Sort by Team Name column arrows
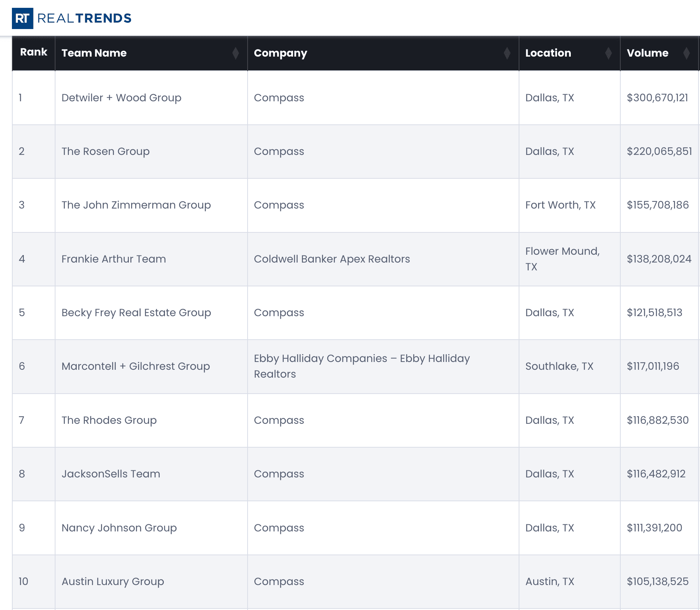Screen dimensions: 700x610 [x=235, y=53]
